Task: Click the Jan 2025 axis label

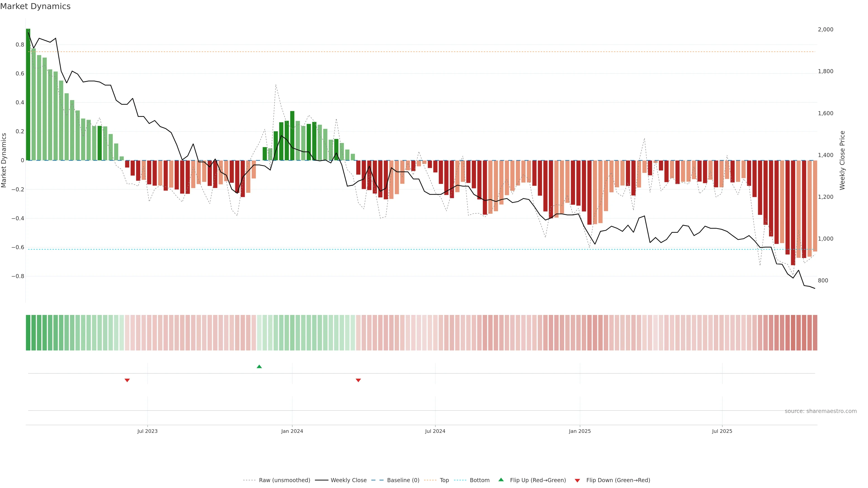Action: click(580, 431)
